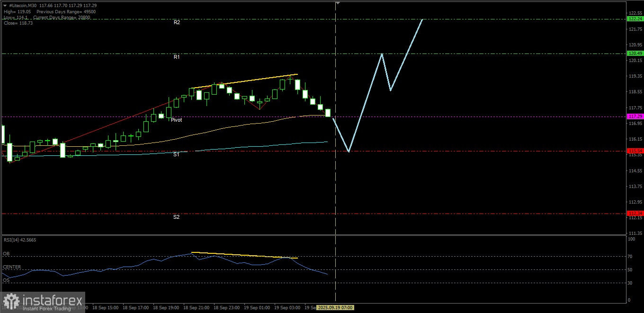Click 119.35 on the price scale

[635, 76]
